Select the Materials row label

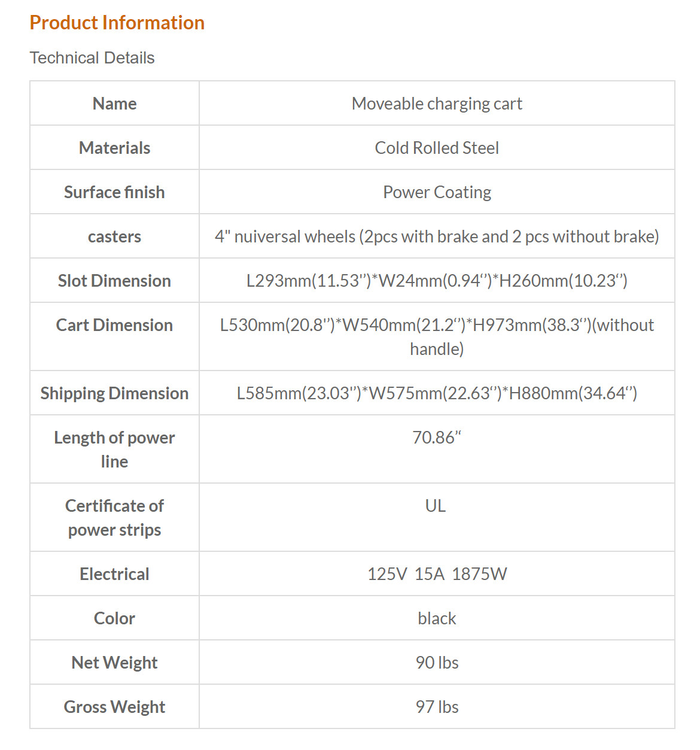115,148
